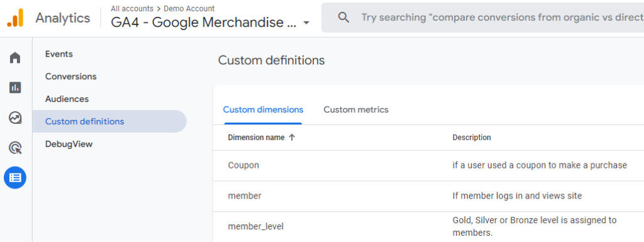Click the Analytics product name text
This screenshot has width=644, height=242.
(62, 18)
